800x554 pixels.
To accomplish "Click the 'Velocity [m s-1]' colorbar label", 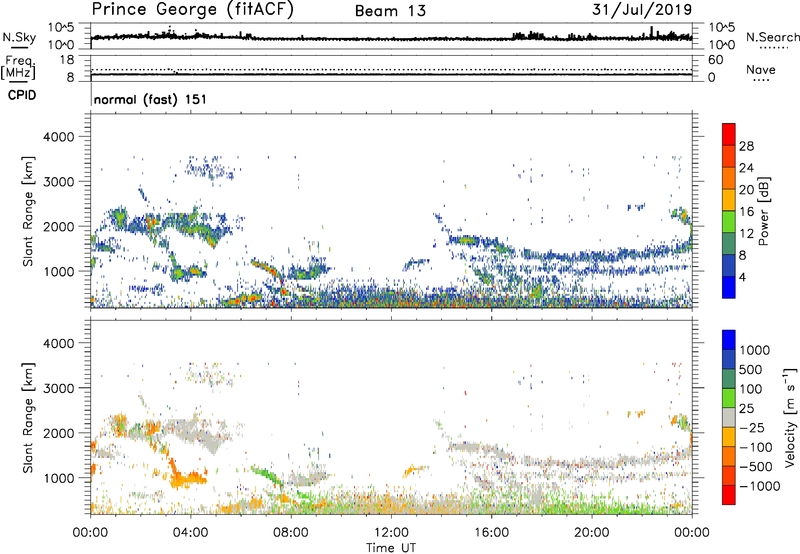I will [x=790, y=417].
